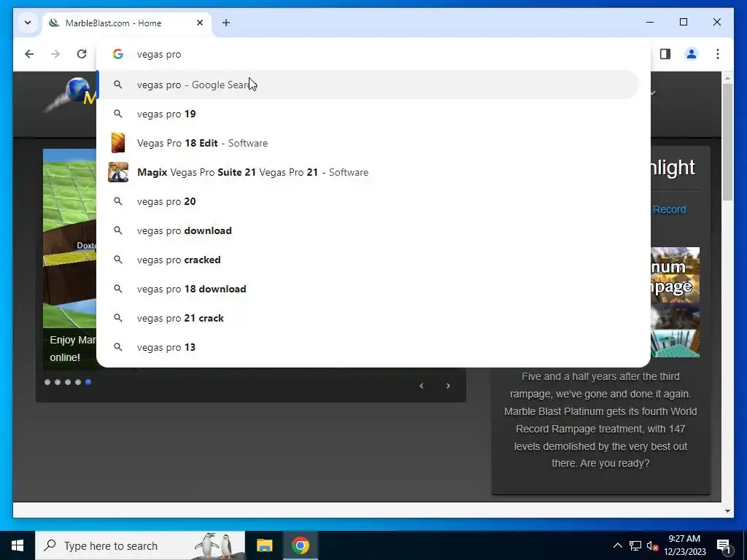
Task: Click the address bar text 'vegas pro'
Action: coord(159,54)
